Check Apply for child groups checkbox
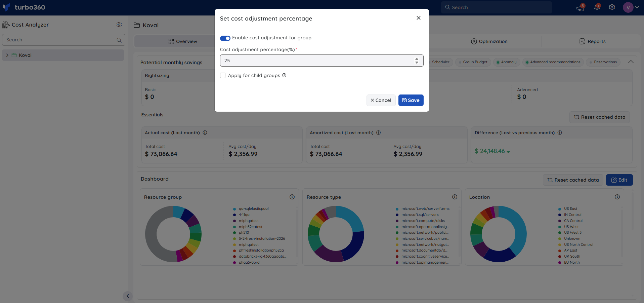This screenshot has height=303, width=644. (x=223, y=75)
